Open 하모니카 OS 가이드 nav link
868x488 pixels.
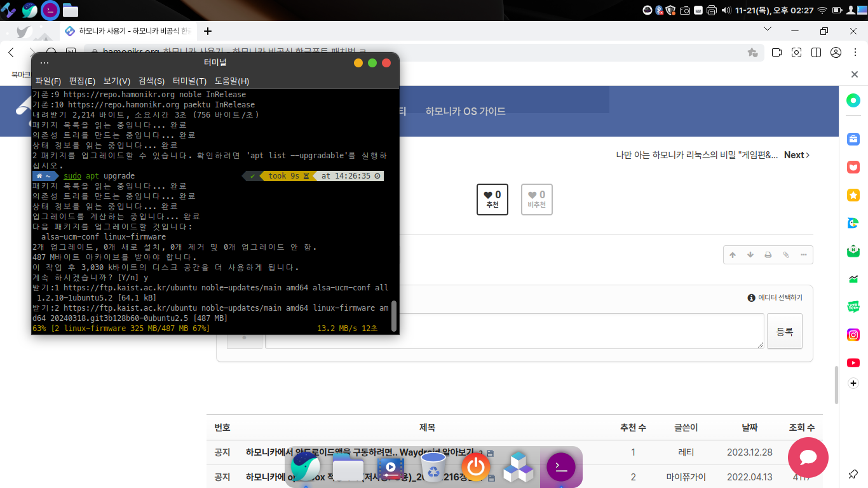click(466, 111)
